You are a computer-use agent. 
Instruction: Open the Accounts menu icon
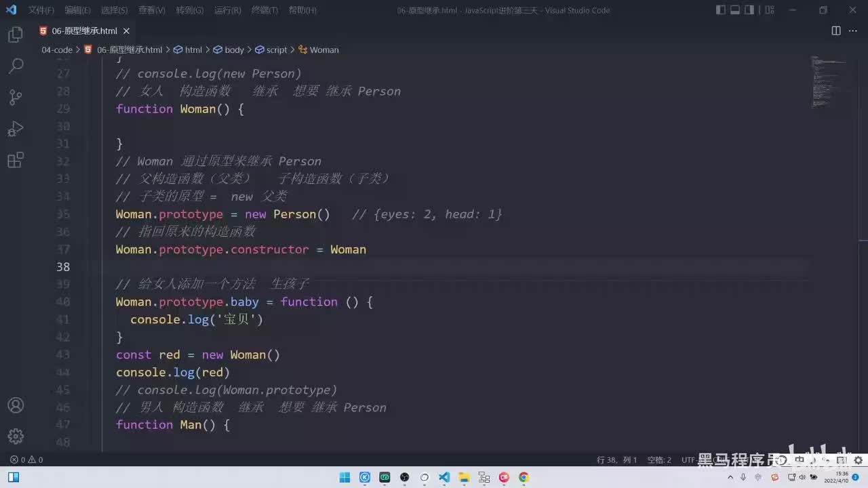15,405
